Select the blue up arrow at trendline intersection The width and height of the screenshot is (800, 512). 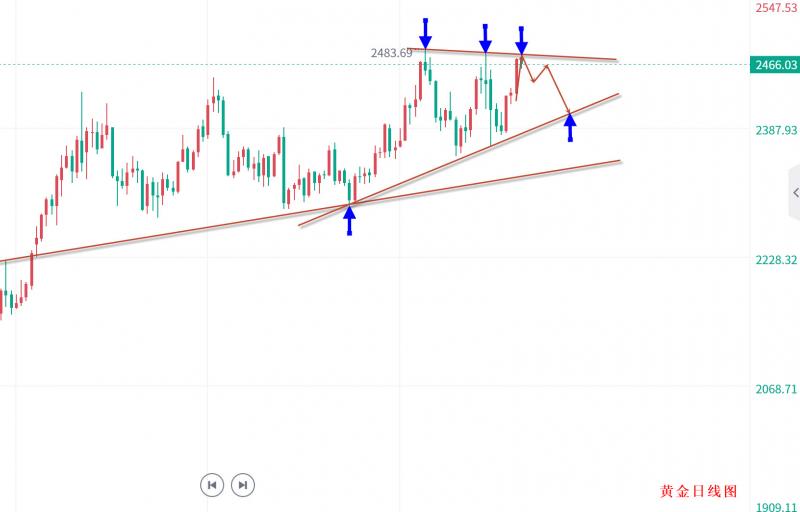click(350, 219)
